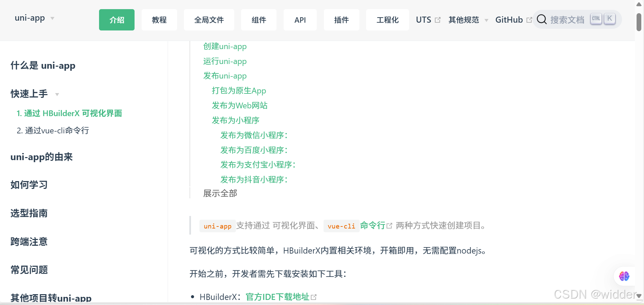Click the page vertical scrollbar thumb
This screenshot has height=305, width=644.
coord(639,22)
